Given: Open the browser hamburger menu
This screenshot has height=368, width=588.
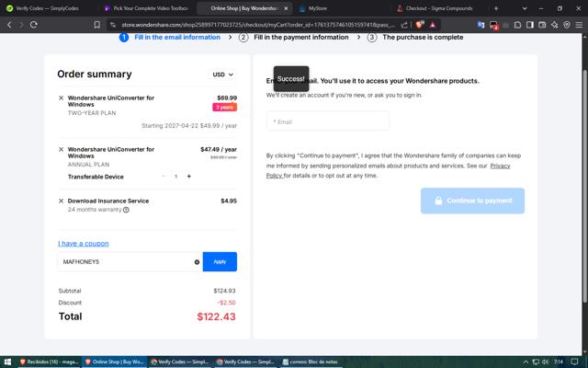Looking at the screenshot, I should pos(579,25).
